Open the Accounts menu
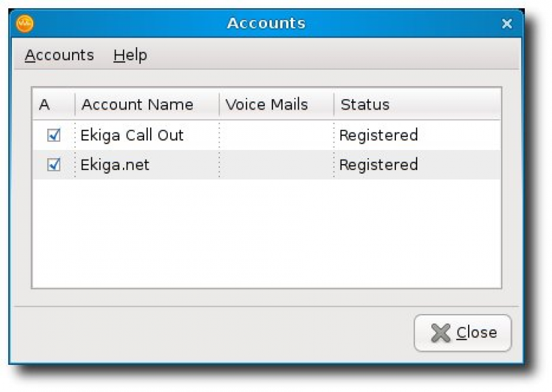The width and height of the screenshot is (552, 392). (x=59, y=55)
